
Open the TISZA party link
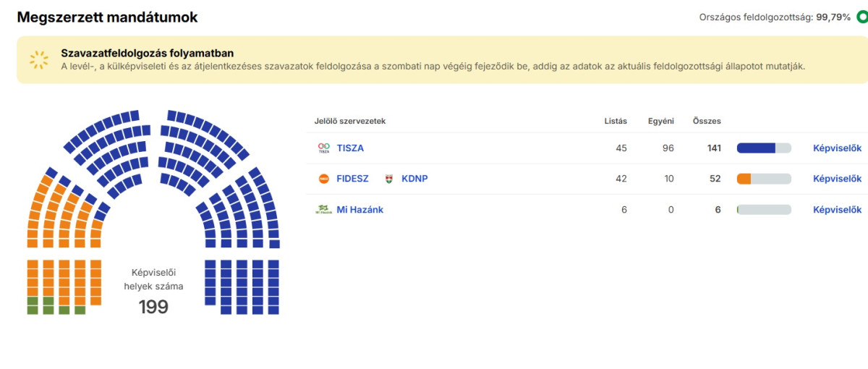click(350, 148)
